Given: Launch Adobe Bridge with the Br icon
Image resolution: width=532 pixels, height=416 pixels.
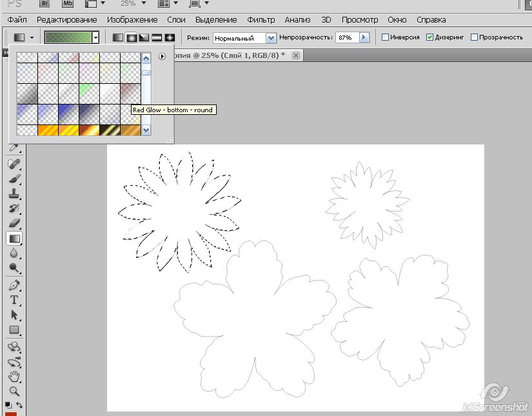Looking at the screenshot, I should [x=44, y=3].
